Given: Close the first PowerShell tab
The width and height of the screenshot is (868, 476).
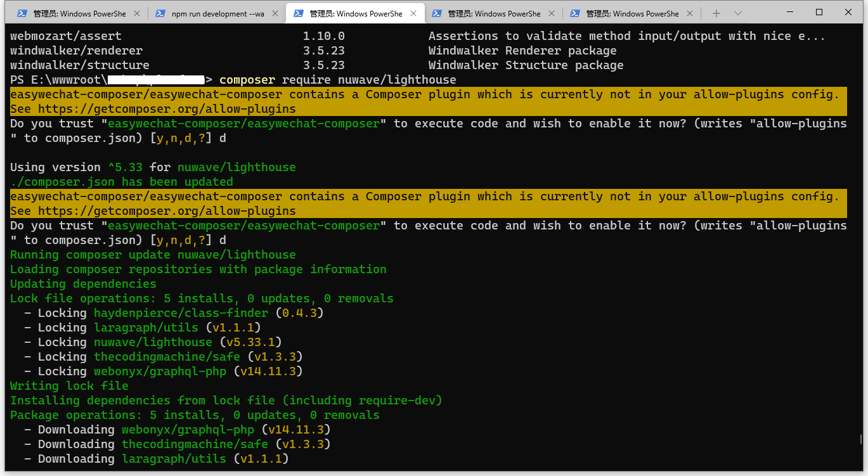Looking at the screenshot, I should [137, 13].
